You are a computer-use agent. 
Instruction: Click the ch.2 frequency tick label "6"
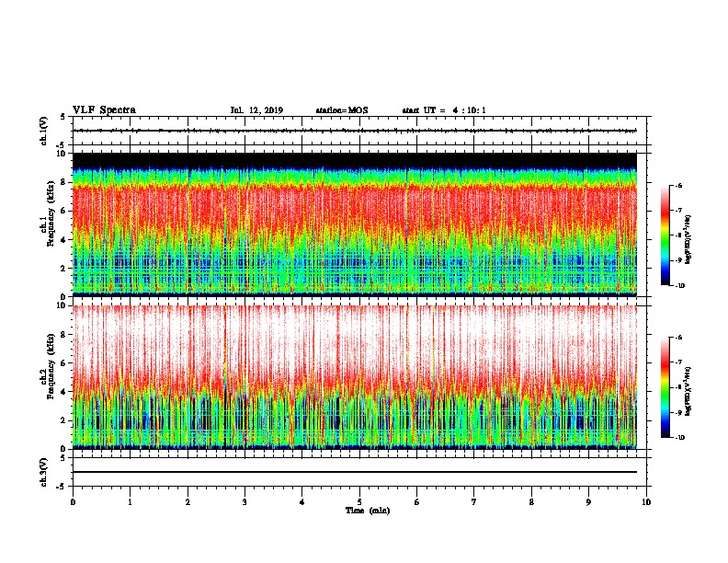[63, 363]
